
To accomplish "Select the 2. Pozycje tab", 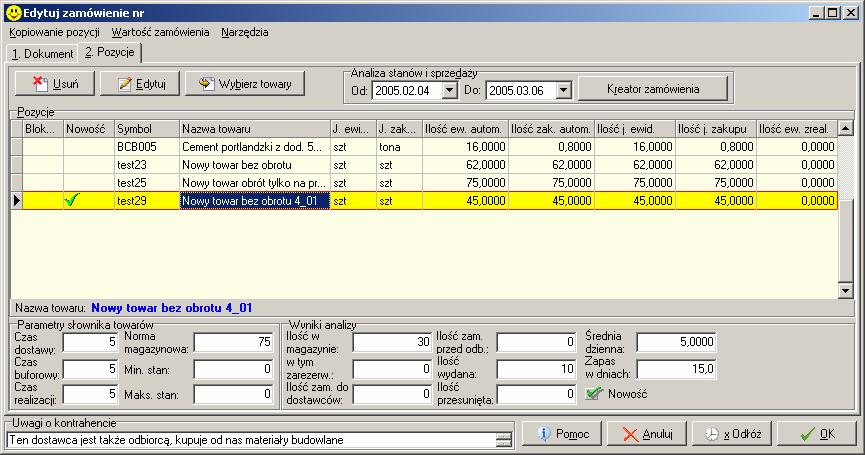I will click(110, 52).
